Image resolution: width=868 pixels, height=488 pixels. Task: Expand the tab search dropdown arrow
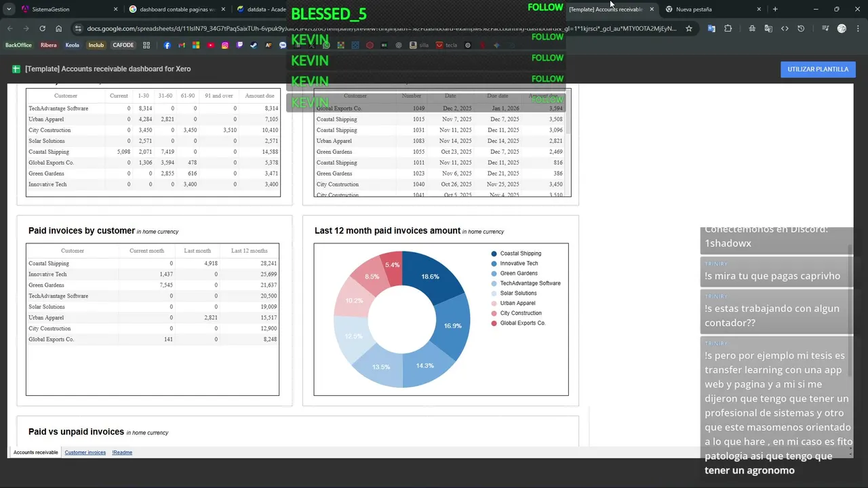(9, 9)
